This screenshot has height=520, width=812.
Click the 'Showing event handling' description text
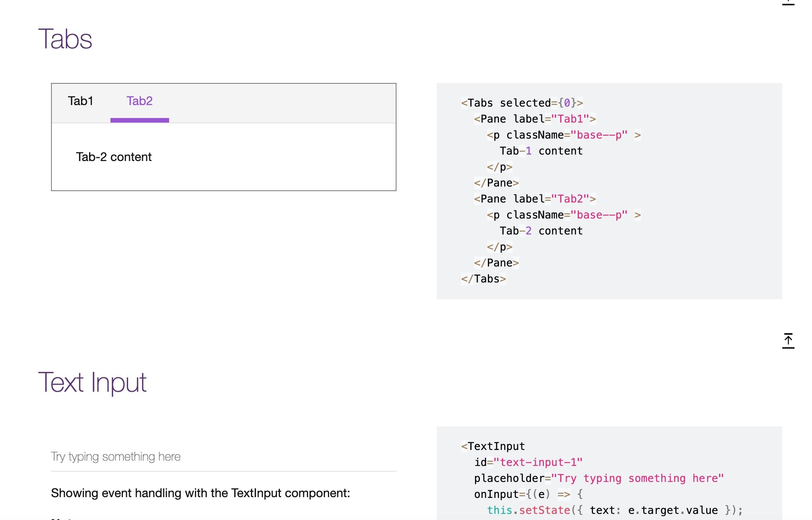(x=200, y=493)
